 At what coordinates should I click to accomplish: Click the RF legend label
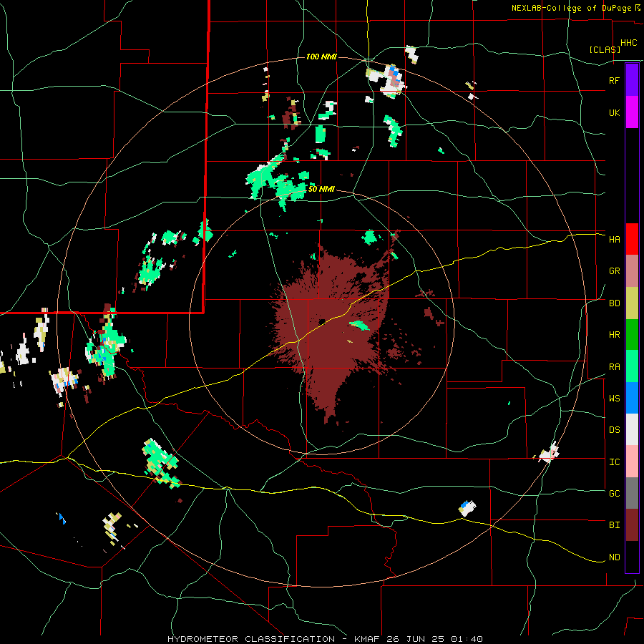(x=614, y=80)
